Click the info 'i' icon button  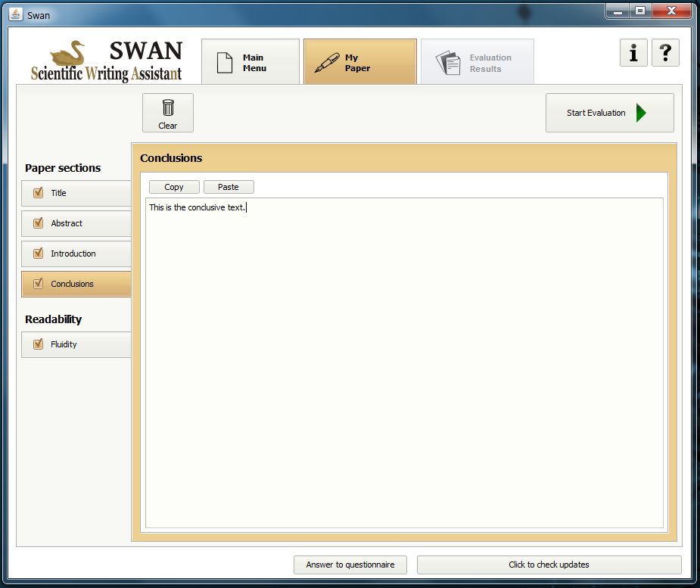point(633,53)
